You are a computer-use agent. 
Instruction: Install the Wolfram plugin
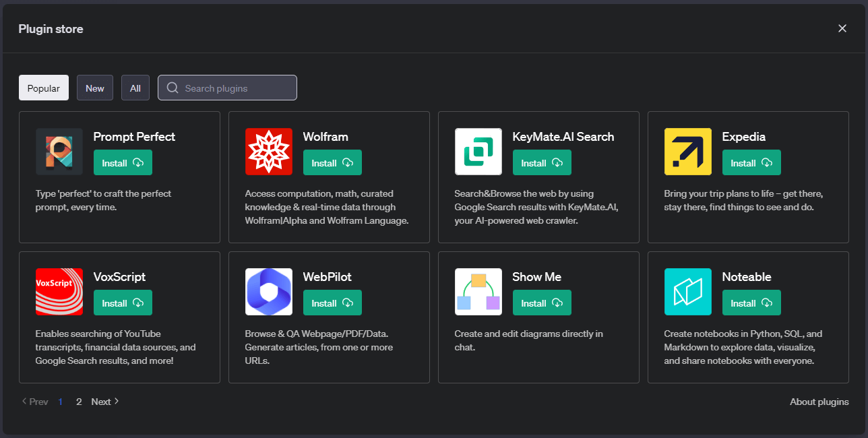pyautogui.click(x=332, y=162)
